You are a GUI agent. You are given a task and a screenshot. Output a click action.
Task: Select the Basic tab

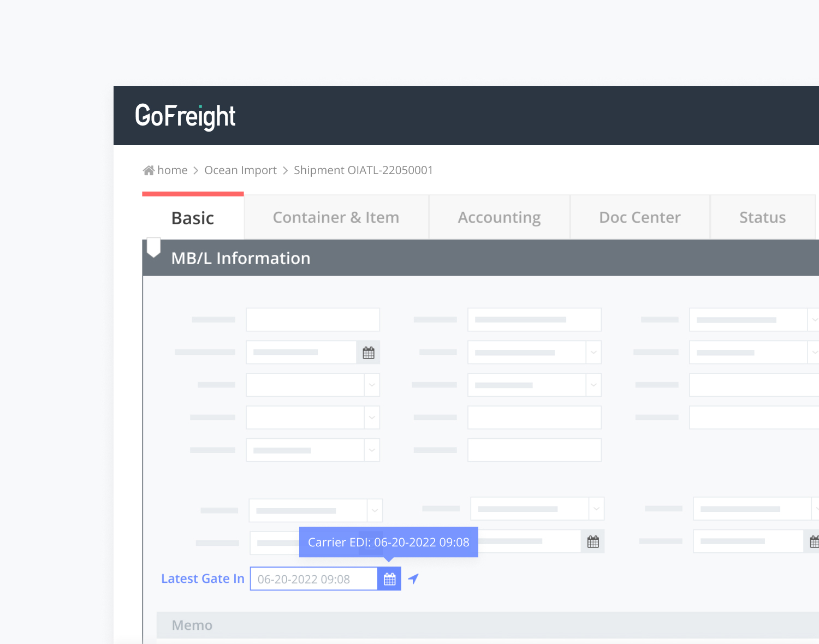point(193,218)
